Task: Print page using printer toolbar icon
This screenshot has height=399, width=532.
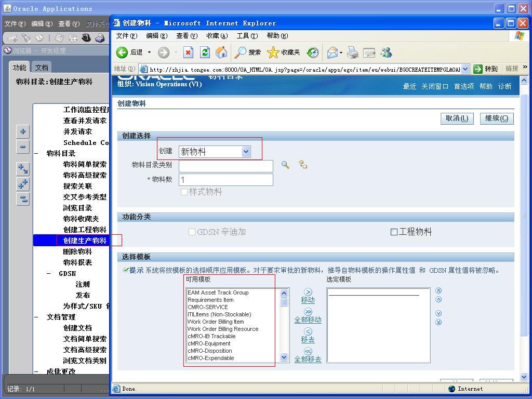Action: pyautogui.click(x=353, y=52)
